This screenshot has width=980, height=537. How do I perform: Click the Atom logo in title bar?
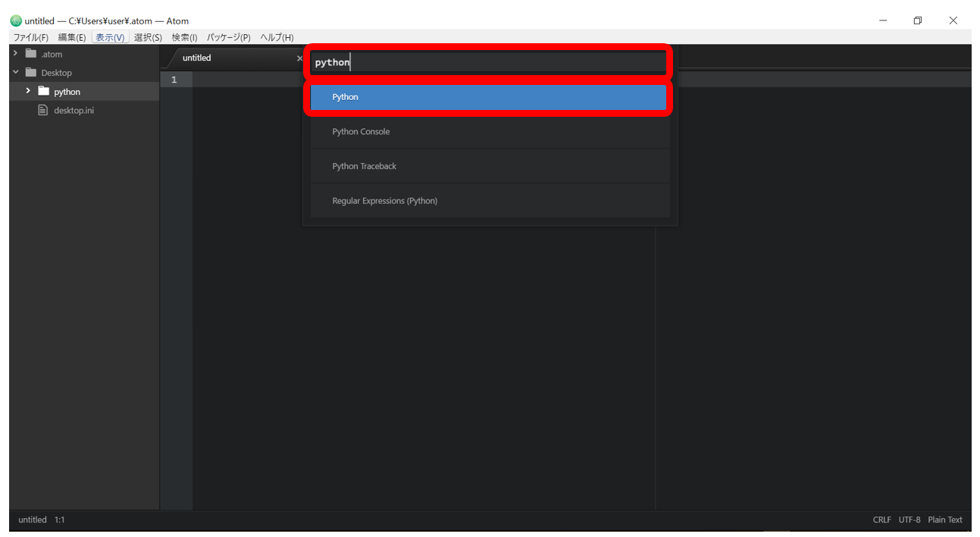(x=16, y=21)
